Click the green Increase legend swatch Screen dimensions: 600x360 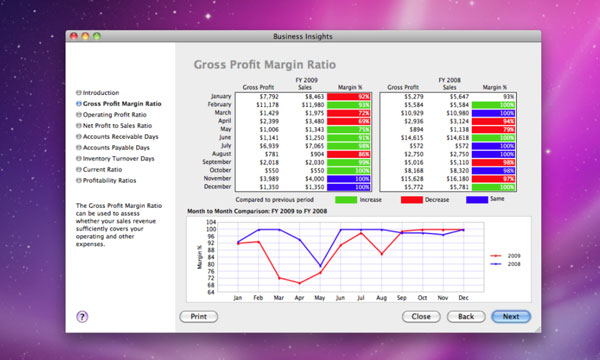[x=346, y=200]
